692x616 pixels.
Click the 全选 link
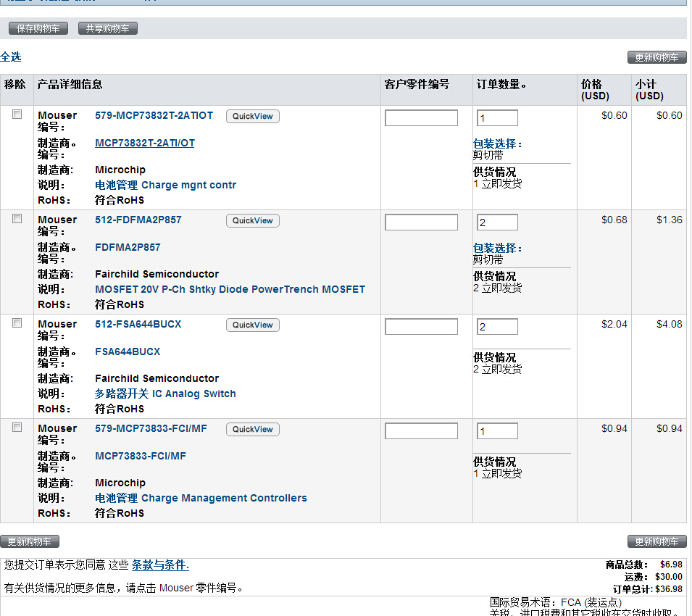tap(11, 57)
